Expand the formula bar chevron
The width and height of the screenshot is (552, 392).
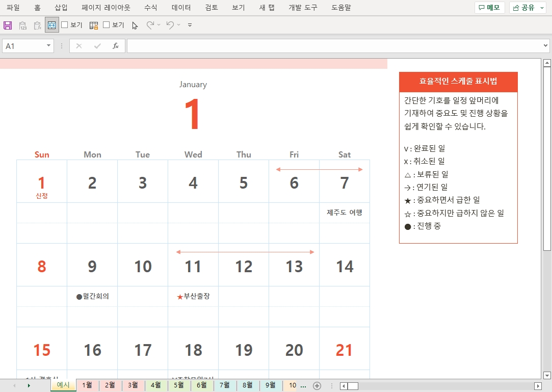pyautogui.click(x=545, y=45)
